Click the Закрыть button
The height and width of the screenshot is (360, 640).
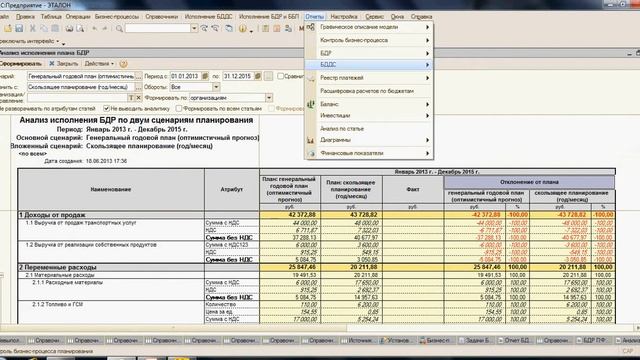(64, 64)
